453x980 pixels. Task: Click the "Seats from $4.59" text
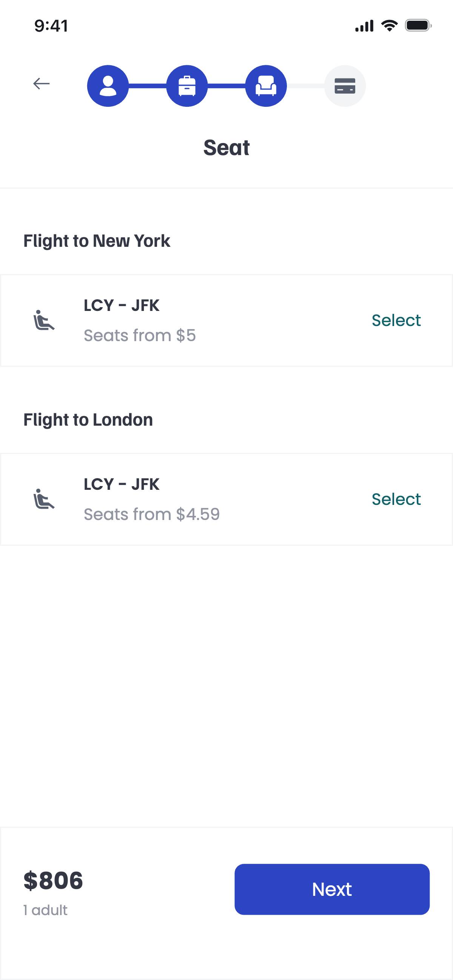151,514
